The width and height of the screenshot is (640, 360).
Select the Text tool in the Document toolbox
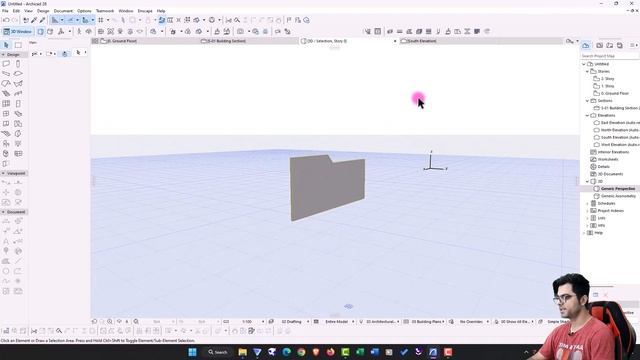pos(6,241)
